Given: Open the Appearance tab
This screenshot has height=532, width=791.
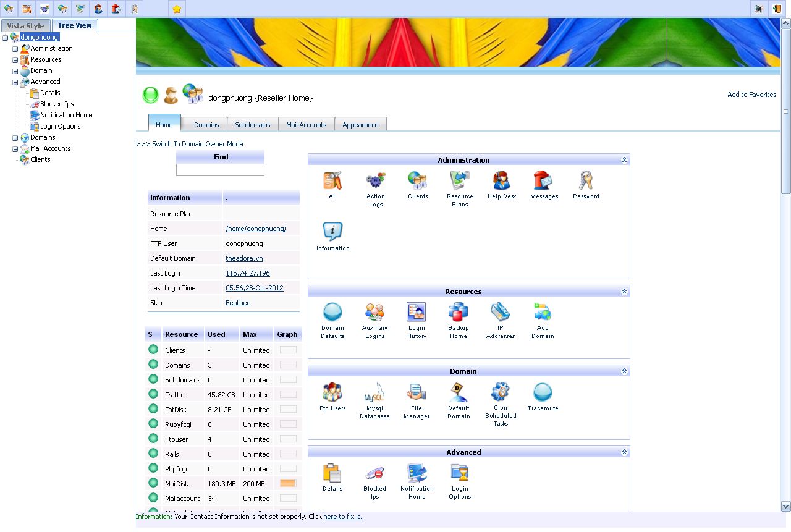Looking at the screenshot, I should click(x=360, y=125).
